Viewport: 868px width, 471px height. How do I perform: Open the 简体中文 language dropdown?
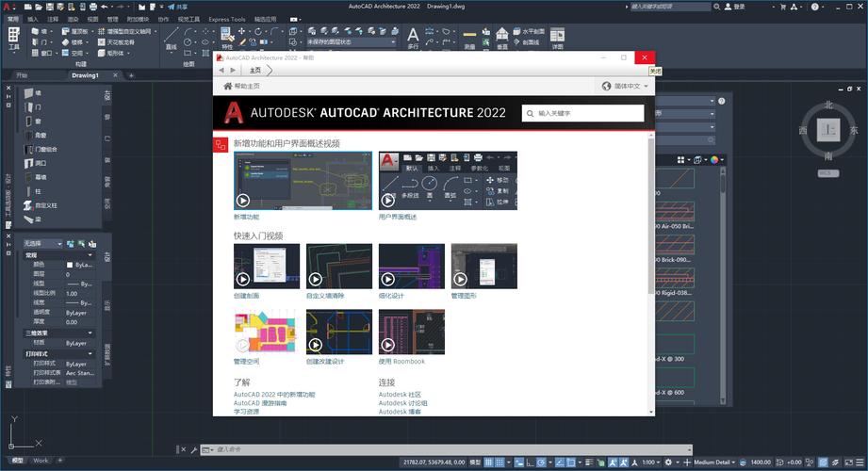point(625,86)
